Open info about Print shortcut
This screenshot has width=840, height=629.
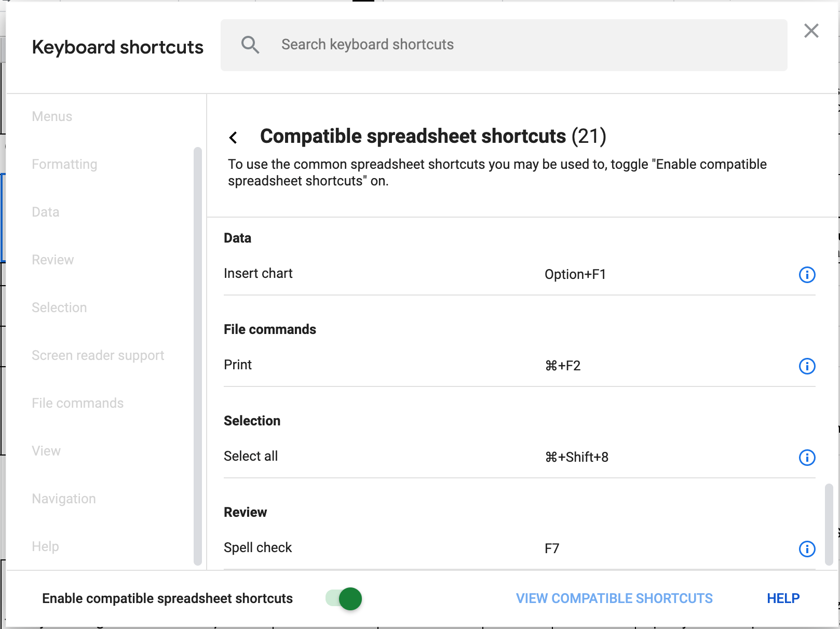(807, 367)
